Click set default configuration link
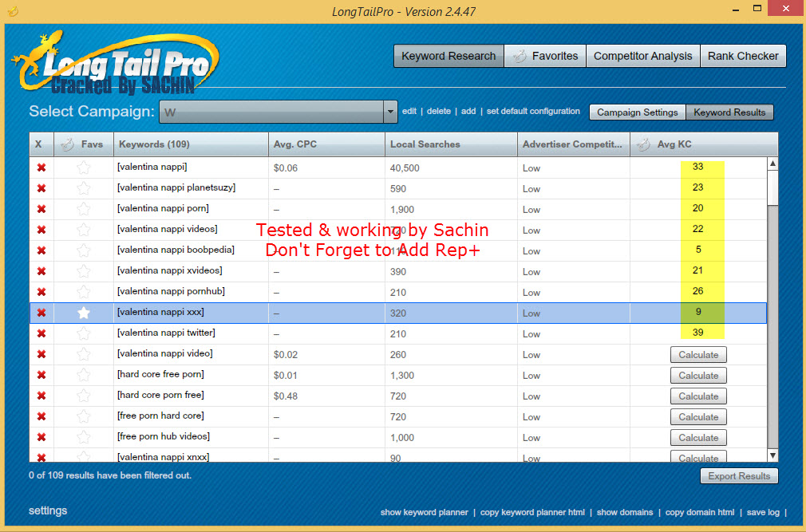 point(533,111)
